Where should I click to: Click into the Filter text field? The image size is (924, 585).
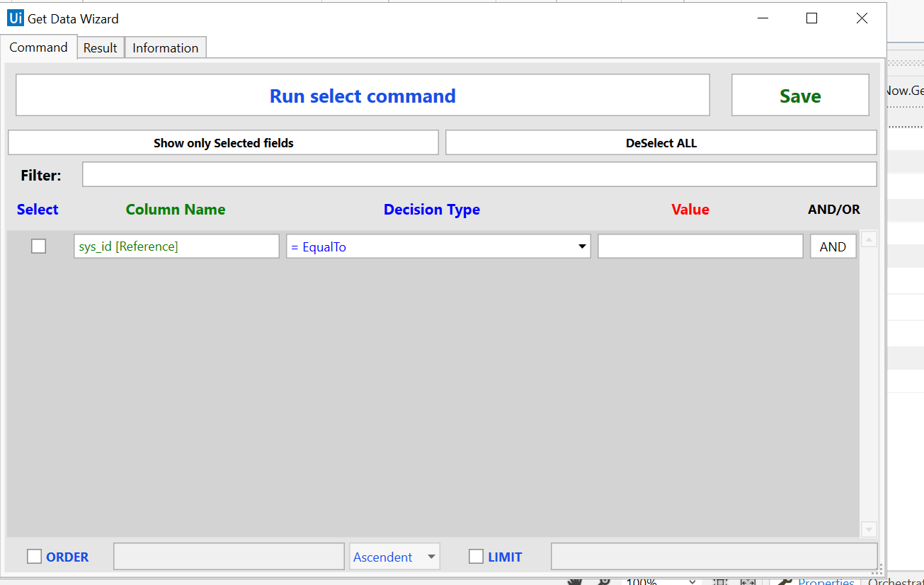pyautogui.click(x=479, y=174)
